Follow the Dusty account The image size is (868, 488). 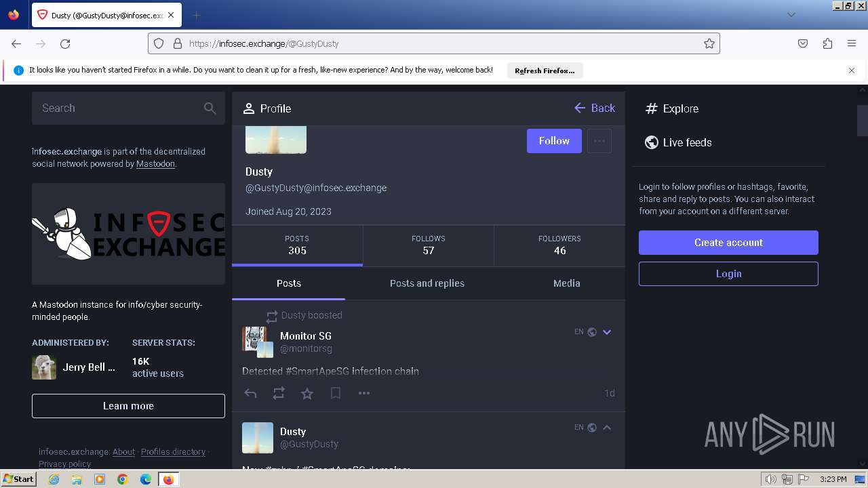click(x=554, y=141)
